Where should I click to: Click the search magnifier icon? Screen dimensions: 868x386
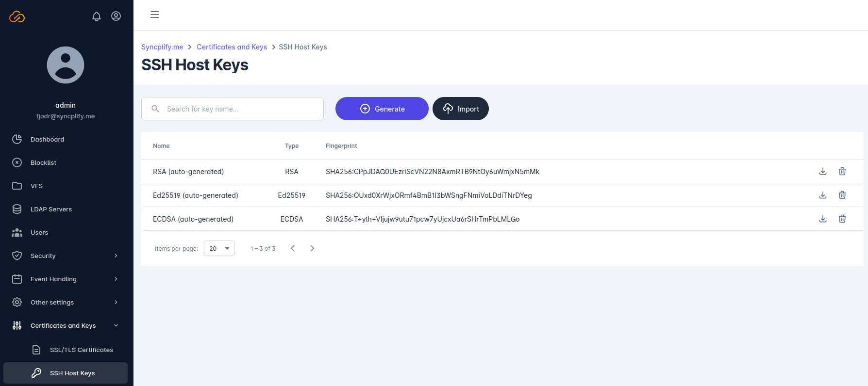[x=155, y=109]
